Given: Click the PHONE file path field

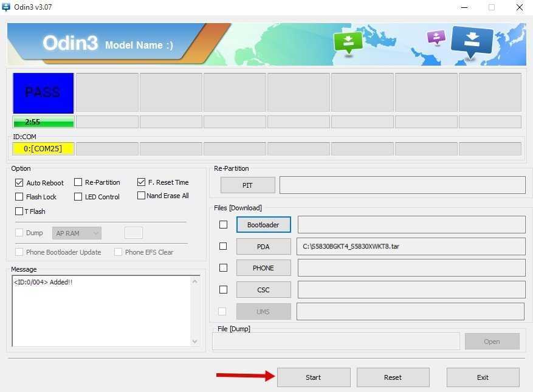Looking at the screenshot, I should click(x=411, y=268).
